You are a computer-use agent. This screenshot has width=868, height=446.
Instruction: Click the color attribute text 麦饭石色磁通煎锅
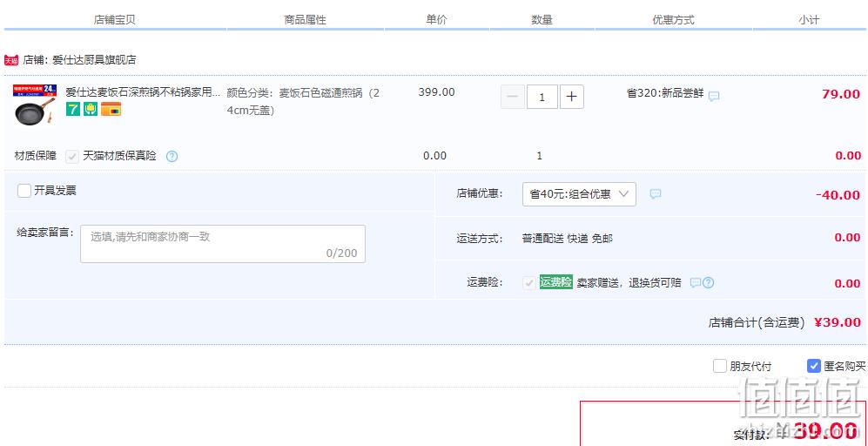click(320, 92)
